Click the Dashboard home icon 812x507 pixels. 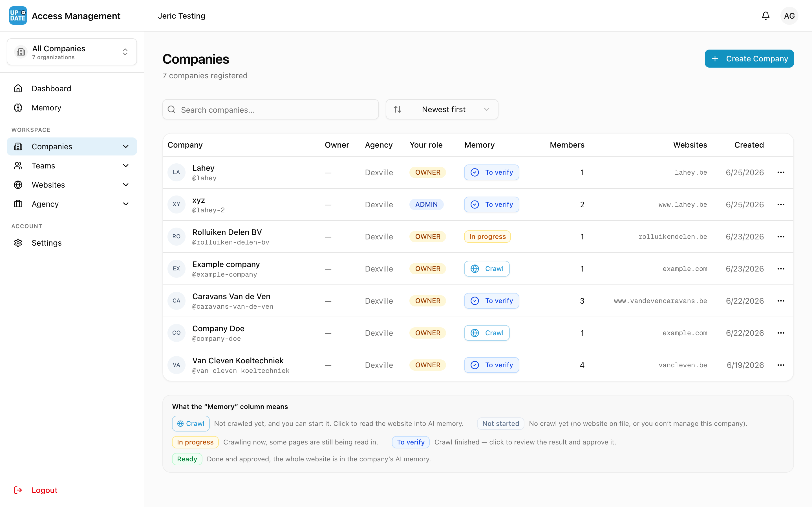tap(18, 88)
